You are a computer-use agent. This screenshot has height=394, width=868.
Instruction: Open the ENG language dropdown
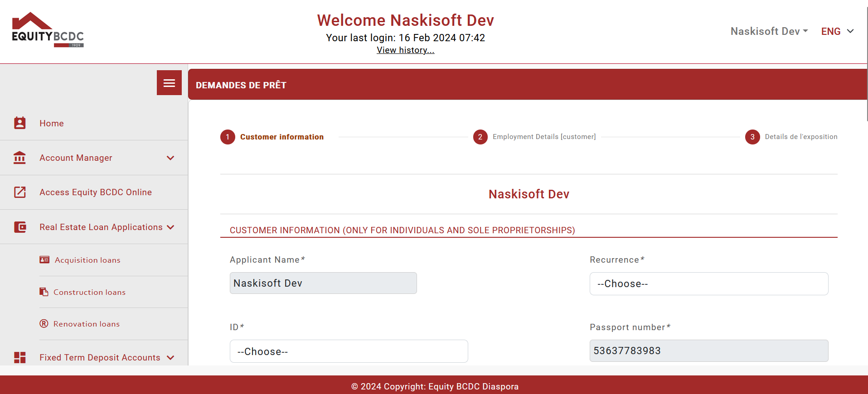838,31
